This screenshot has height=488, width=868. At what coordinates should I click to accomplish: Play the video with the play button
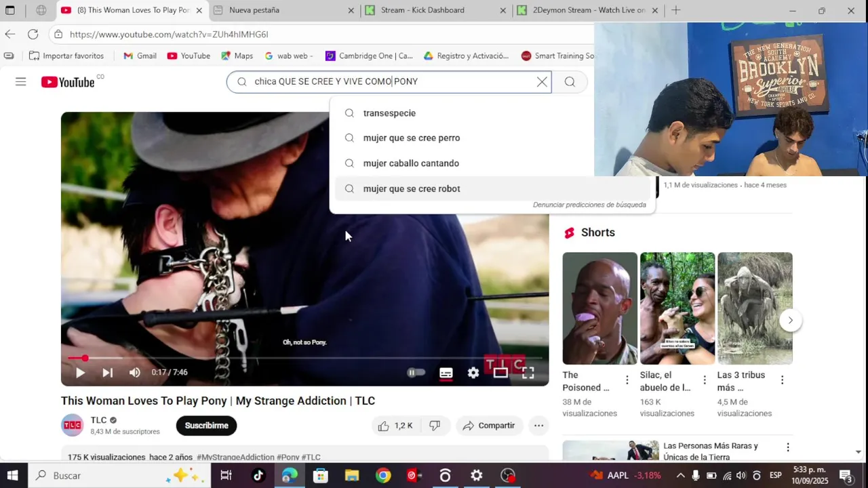click(x=80, y=372)
